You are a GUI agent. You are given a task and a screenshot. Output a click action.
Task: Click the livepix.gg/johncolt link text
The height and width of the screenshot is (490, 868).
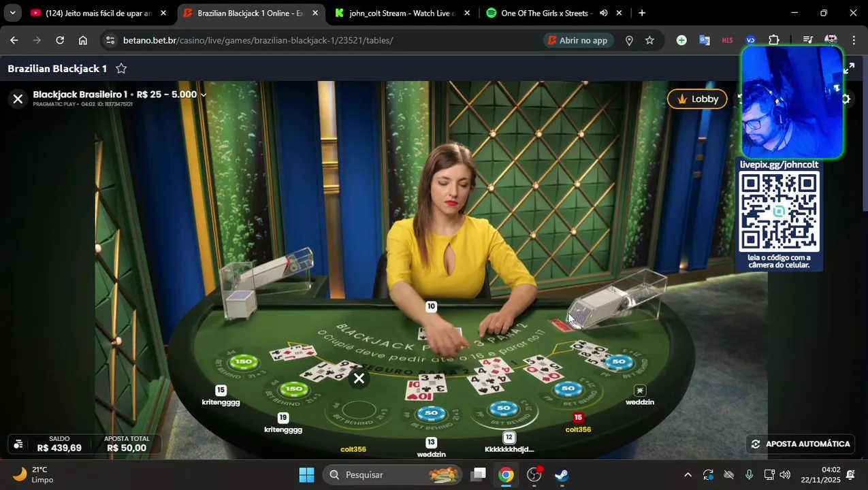[x=779, y=165]
